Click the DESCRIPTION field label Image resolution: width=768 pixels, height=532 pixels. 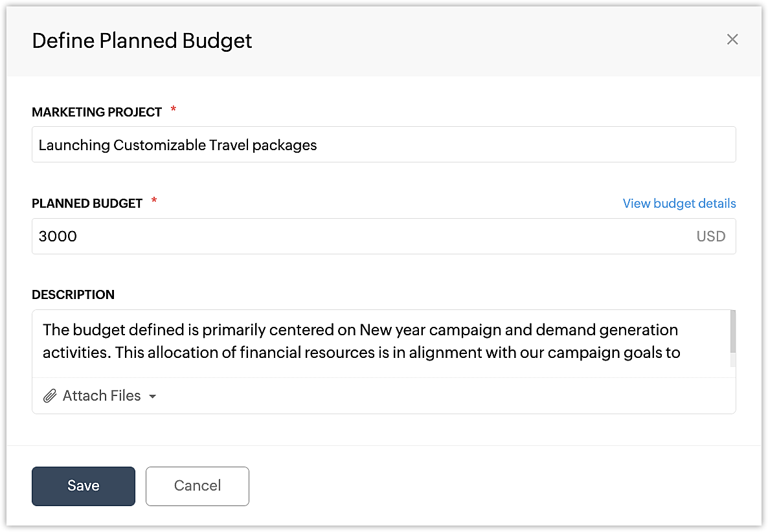pos(73,294)
